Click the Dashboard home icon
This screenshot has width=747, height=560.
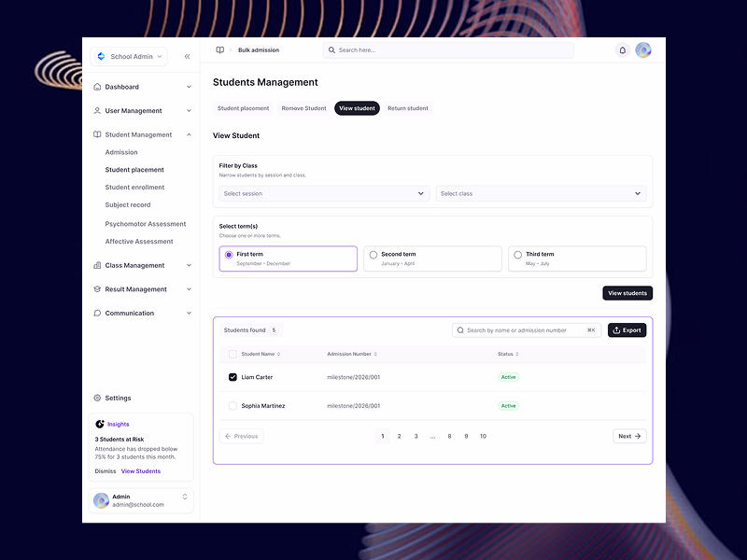97,87
